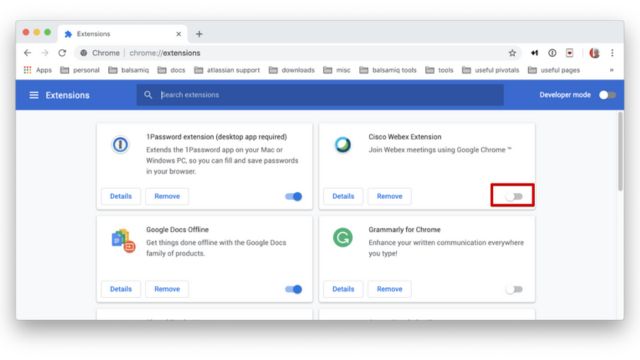Open the personal bookmarks folder
This screenshot has width=640, height=360.
tap(80, 70)
